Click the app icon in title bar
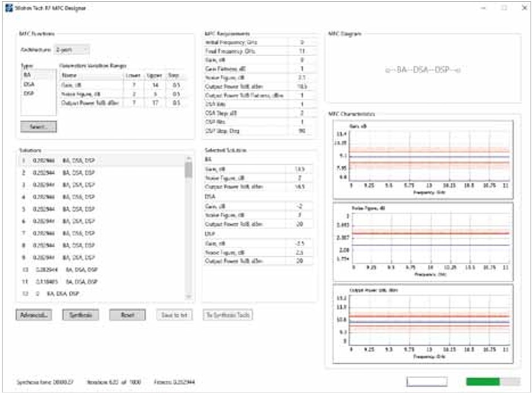Screen dimensions: 532x393 tap(8, 9)
